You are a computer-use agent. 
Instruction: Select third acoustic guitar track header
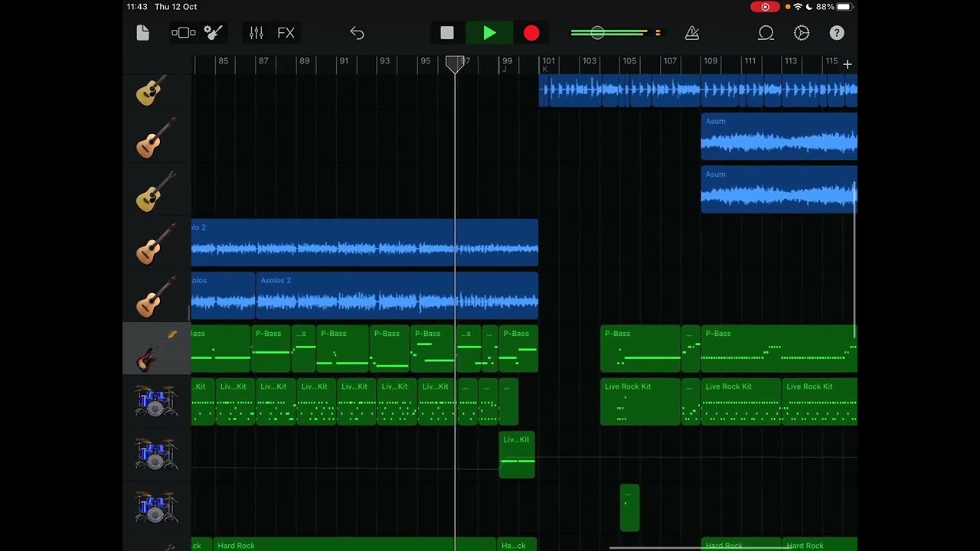pos(156,190)
